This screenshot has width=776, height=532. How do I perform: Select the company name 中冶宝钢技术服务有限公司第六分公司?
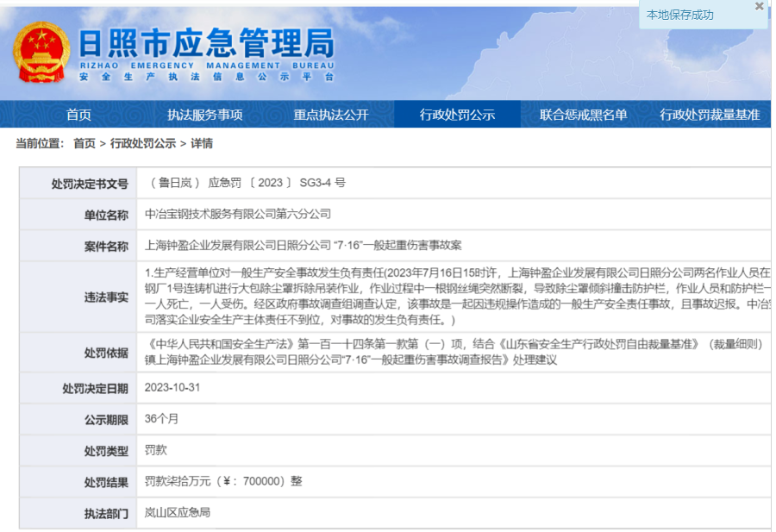(x=238, y=214)
